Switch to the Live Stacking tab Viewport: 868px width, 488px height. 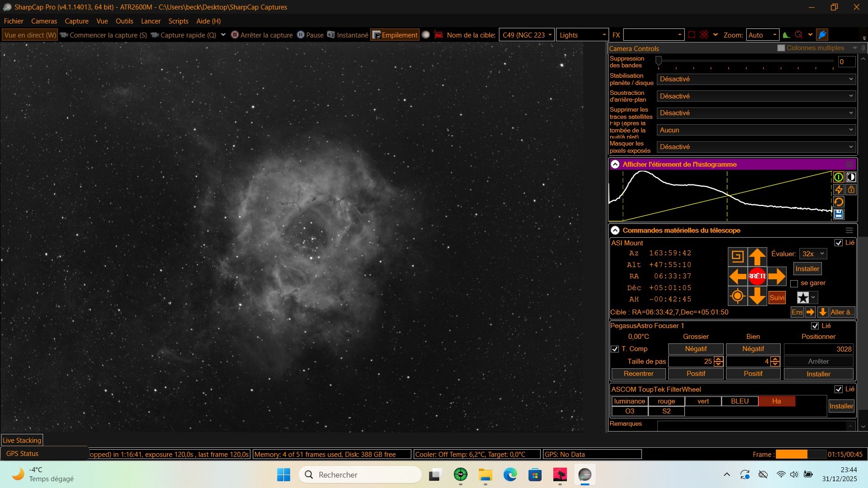[x=22, y=441]
